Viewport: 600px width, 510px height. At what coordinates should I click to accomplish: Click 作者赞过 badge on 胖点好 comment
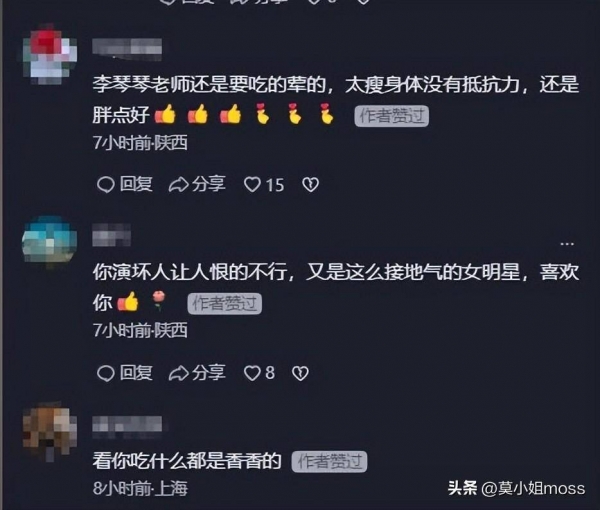(391, 116)
